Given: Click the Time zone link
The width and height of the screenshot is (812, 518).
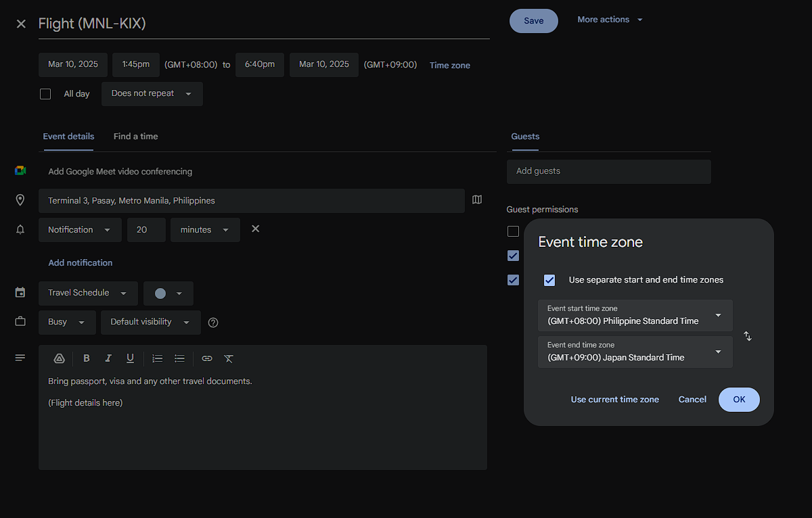Looking at the screenshot, I should (x=450, y=66).
